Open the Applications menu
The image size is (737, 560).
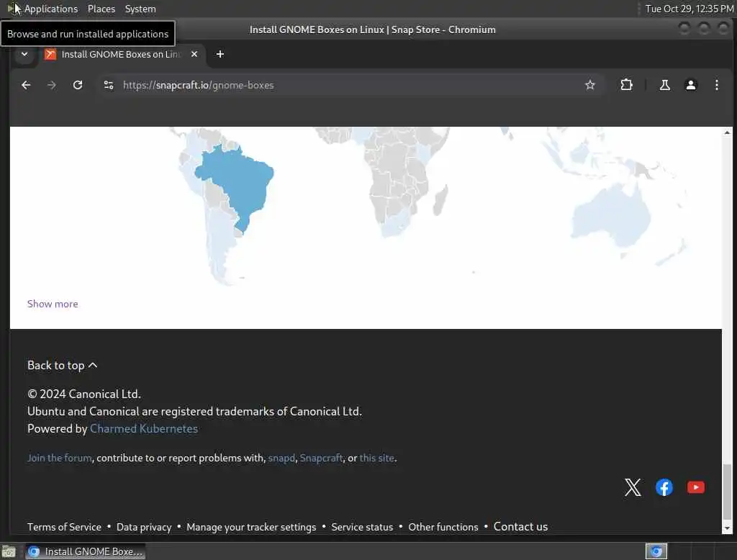(51, 9)
